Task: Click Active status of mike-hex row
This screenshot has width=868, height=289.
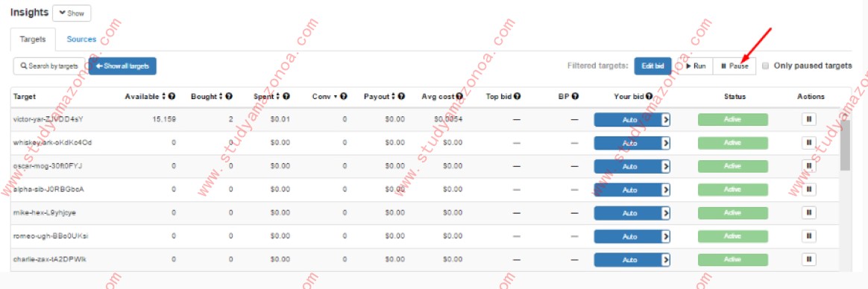Action: pyautogui.click(x=732, y=213)
